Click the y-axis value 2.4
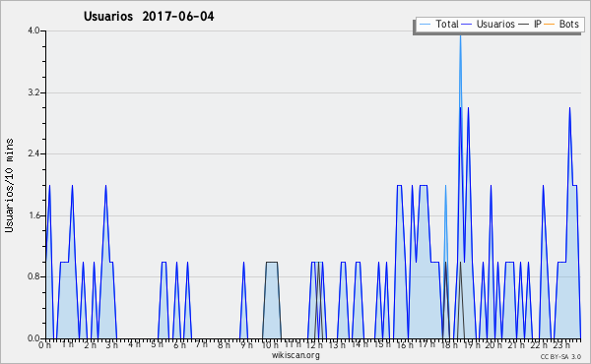This screenshot has width=591, height=364. point(33,153)
